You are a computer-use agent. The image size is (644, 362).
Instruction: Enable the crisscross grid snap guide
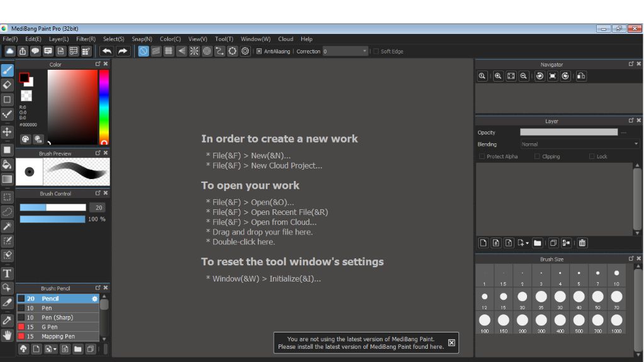click(169, 52)
